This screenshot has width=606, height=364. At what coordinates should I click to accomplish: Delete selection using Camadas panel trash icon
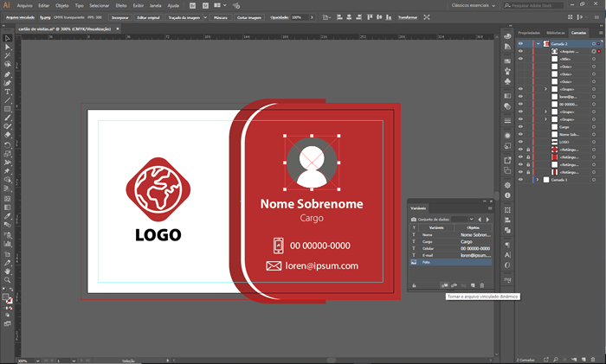pyautogui.click(x=593, y=360)
